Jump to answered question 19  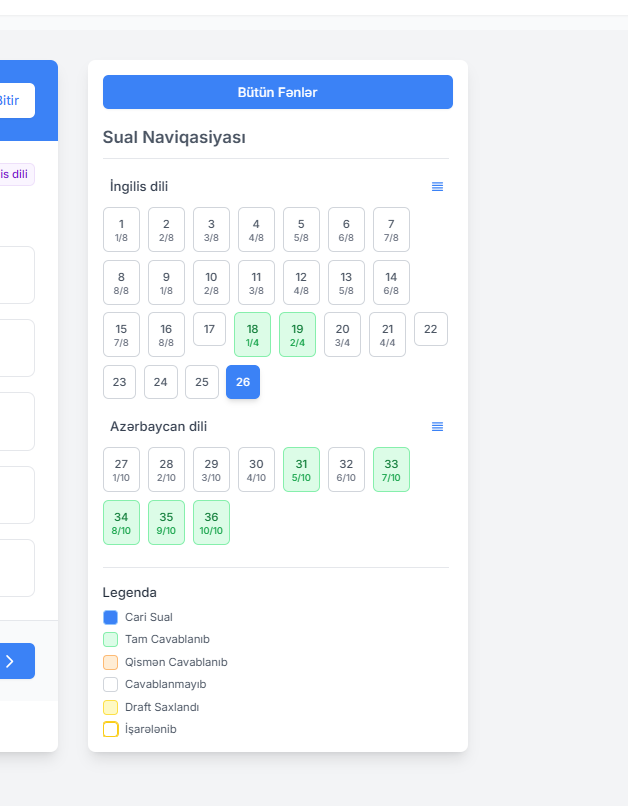(x=297, y=334)
